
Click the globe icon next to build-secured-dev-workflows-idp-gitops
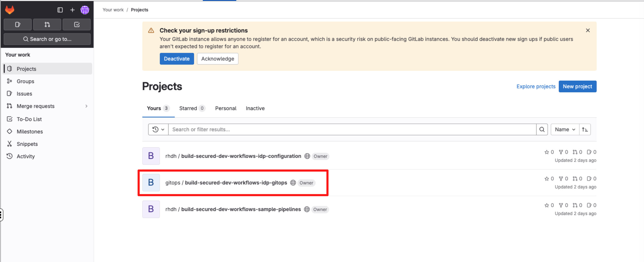293,183
